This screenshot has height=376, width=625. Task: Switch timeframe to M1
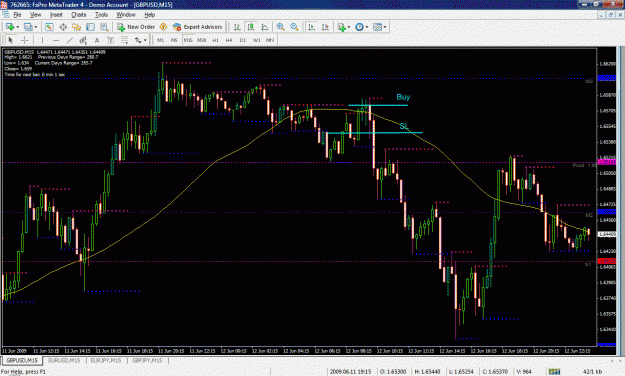tap(160, 40)
